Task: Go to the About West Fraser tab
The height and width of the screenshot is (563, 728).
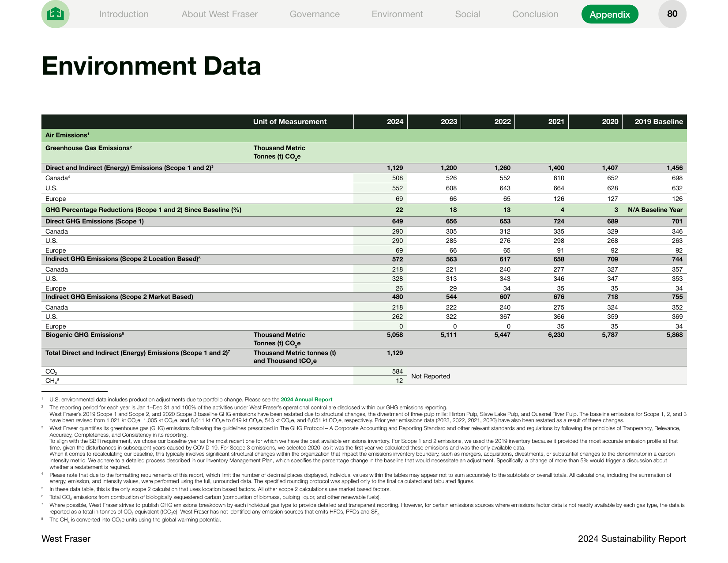Action: (220, 14)
